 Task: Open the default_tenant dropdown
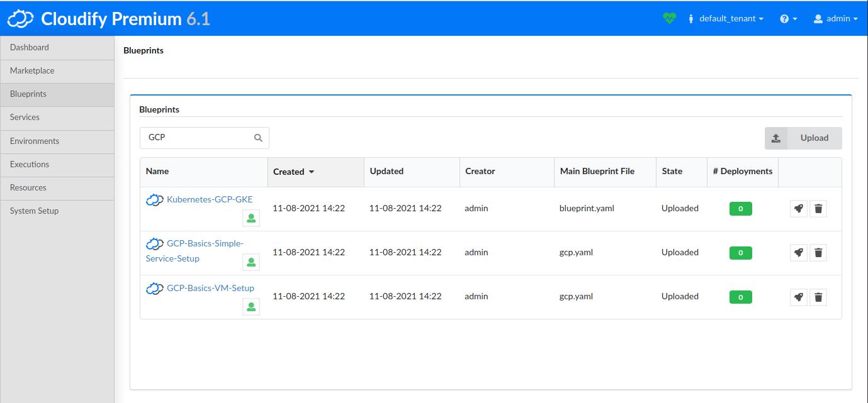click(x=726, y=19)
